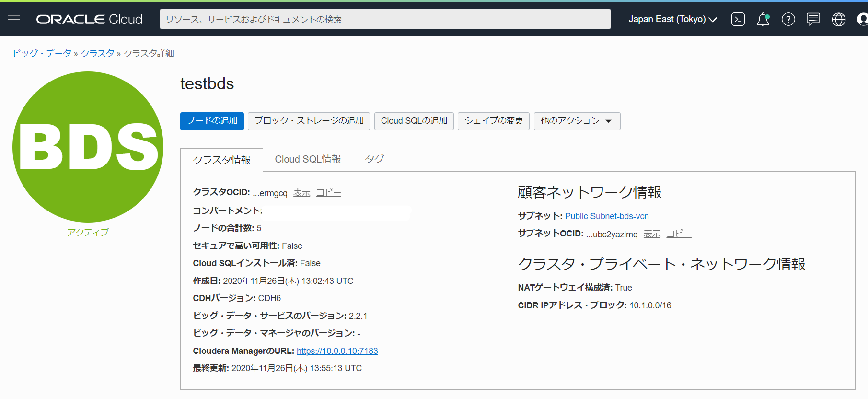This screenshot has height=399, width=868.
Task: Click the ノードの合計数 value 5
Action: 259,228
